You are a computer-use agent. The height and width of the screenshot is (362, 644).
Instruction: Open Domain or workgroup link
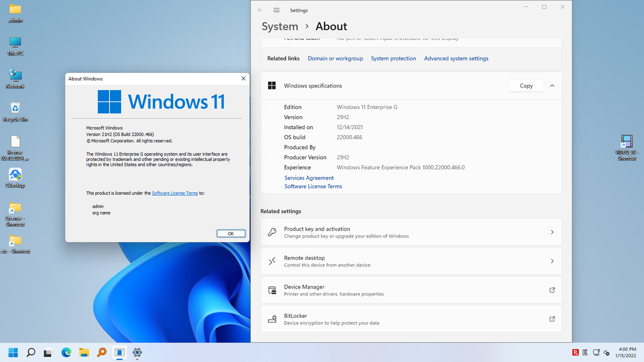coord(335,58)
